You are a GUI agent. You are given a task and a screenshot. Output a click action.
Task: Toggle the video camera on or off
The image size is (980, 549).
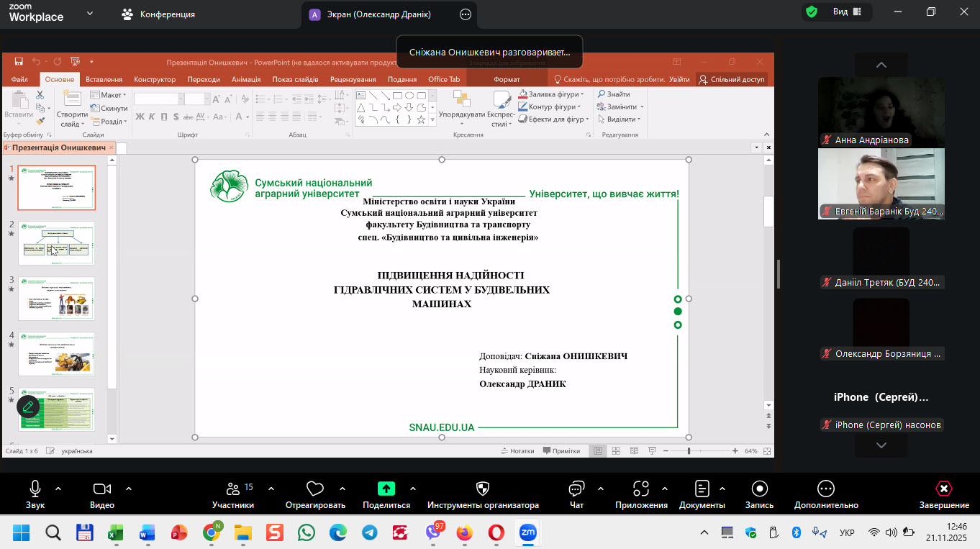pos(102,489)
